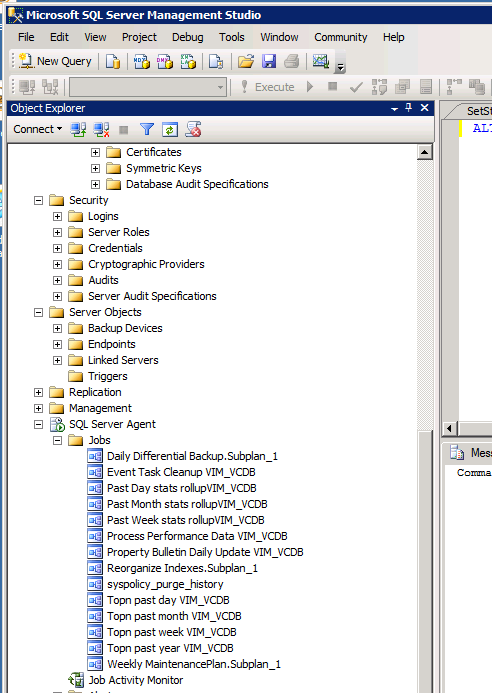Click the Filter funnel icon
This screenshot has height=693, width=492.
pyautogui.click(x=147, y=129)
